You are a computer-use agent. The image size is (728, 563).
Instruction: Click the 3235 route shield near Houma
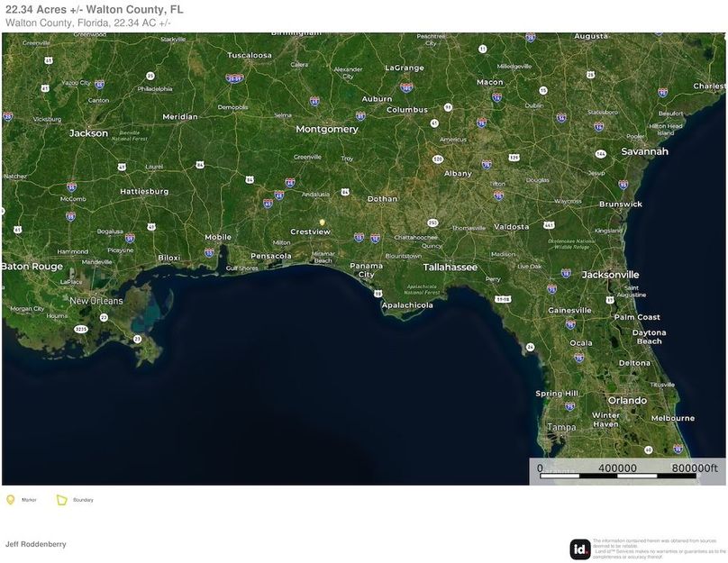(81, 330)
